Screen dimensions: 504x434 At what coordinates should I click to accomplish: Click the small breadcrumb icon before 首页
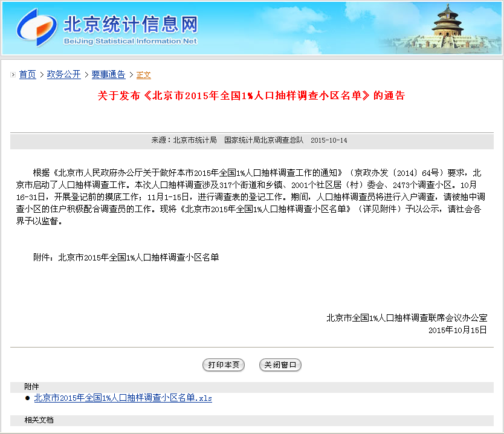(x=13, y=75)
